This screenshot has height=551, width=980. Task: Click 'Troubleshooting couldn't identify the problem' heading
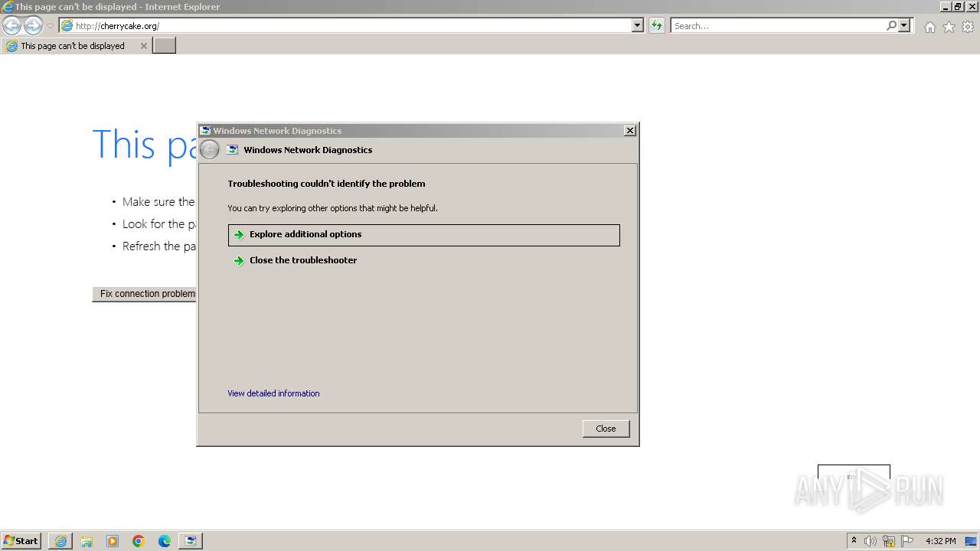[326, 184]
